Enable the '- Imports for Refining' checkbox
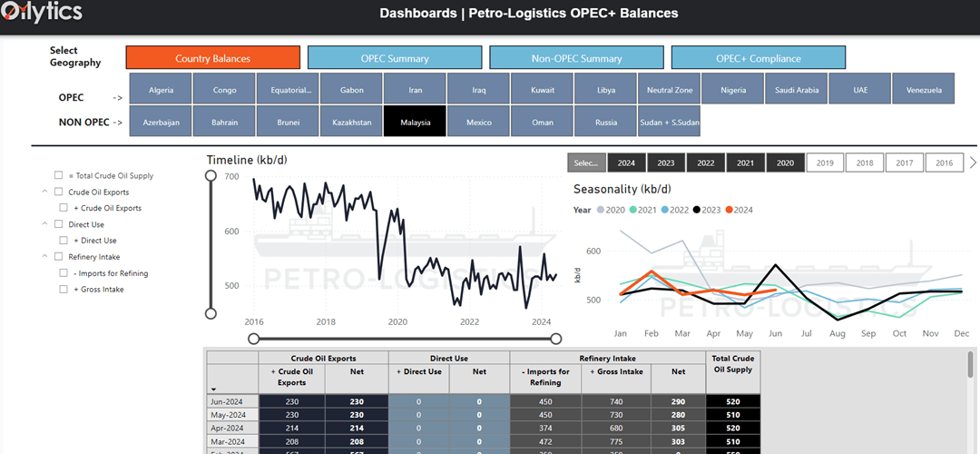Viewport: 980px width, 454px height. pos(64,272)
